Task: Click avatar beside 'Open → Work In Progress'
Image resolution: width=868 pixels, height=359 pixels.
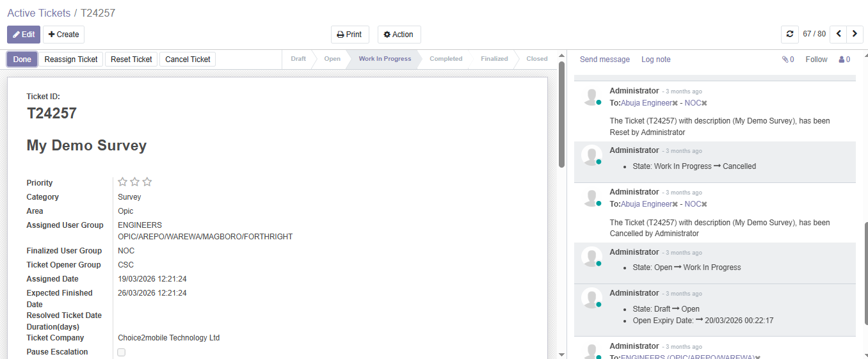Action: 591,257
